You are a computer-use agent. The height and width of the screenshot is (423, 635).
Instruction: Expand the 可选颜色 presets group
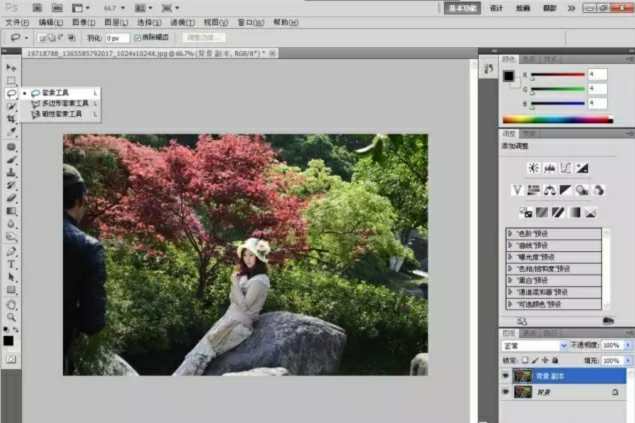pyautogui.click(x=510, y=304)
